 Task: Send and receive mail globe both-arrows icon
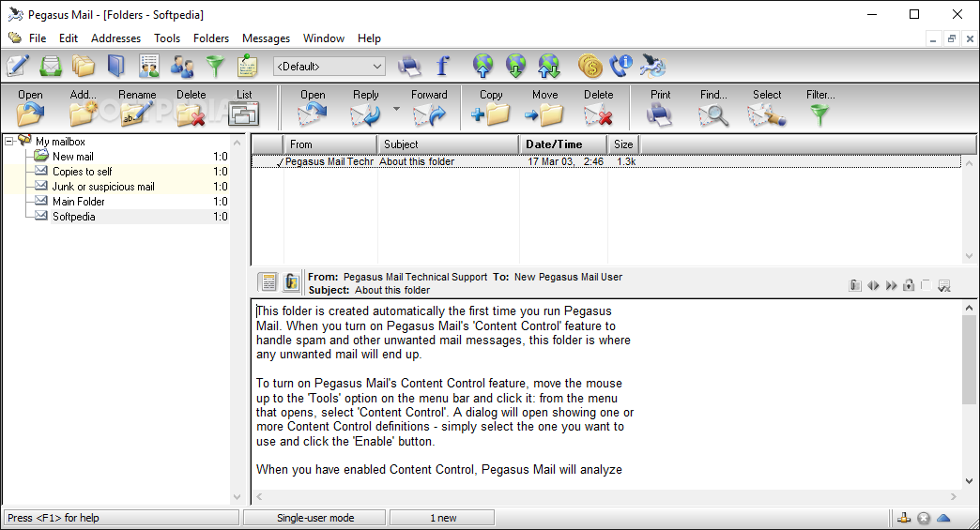[x=549, y=66]
